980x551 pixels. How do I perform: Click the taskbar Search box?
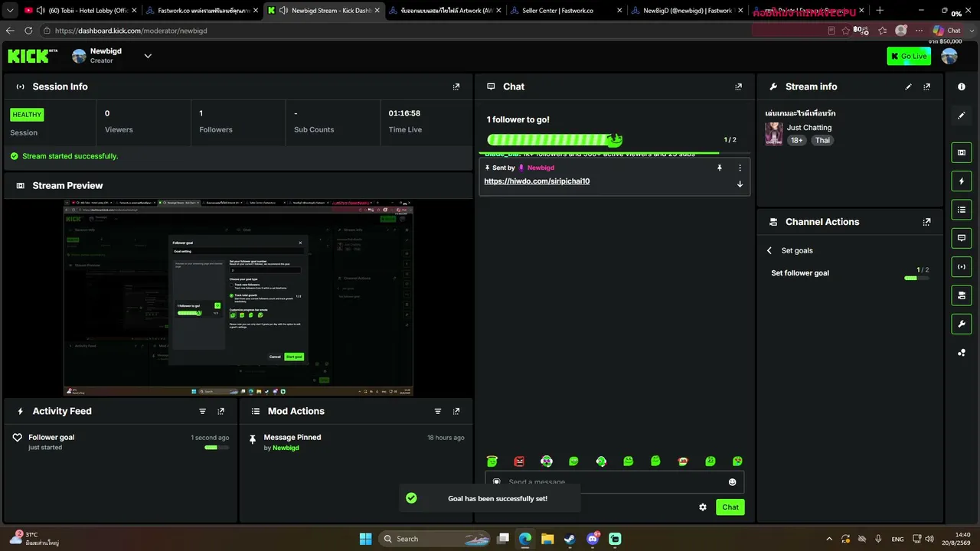pyautogui.click(x=434, y=539)
